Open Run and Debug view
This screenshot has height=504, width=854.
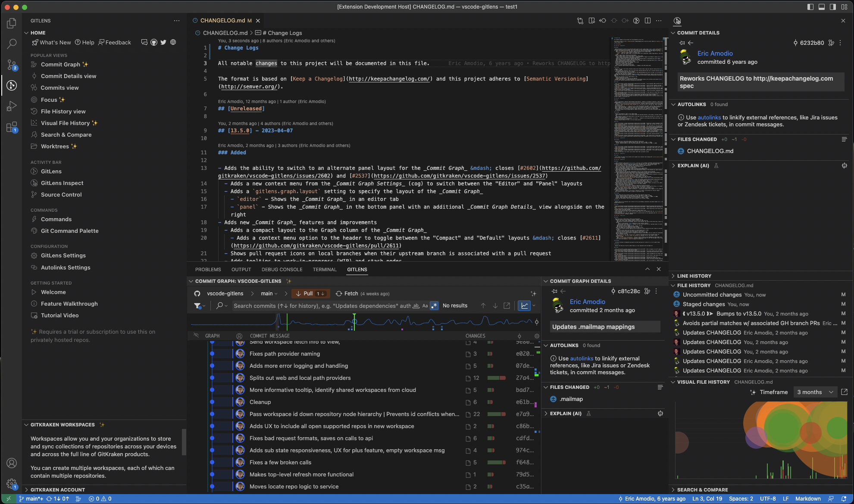[12, 106]
